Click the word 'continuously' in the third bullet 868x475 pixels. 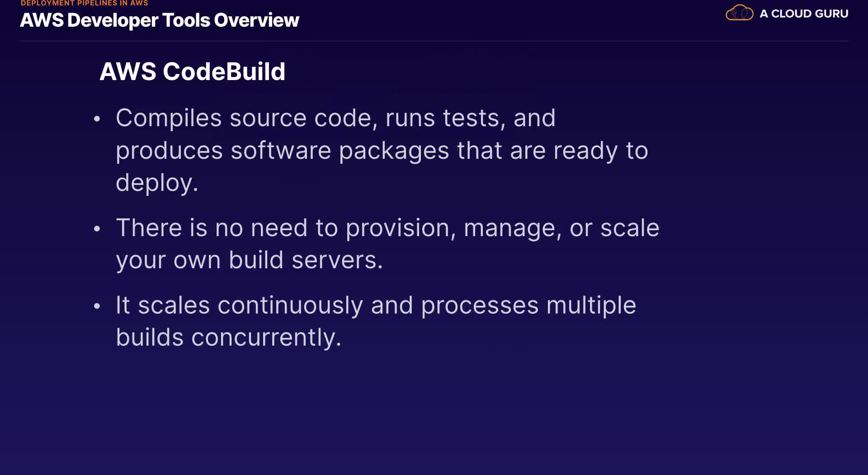tap(290, 305)
